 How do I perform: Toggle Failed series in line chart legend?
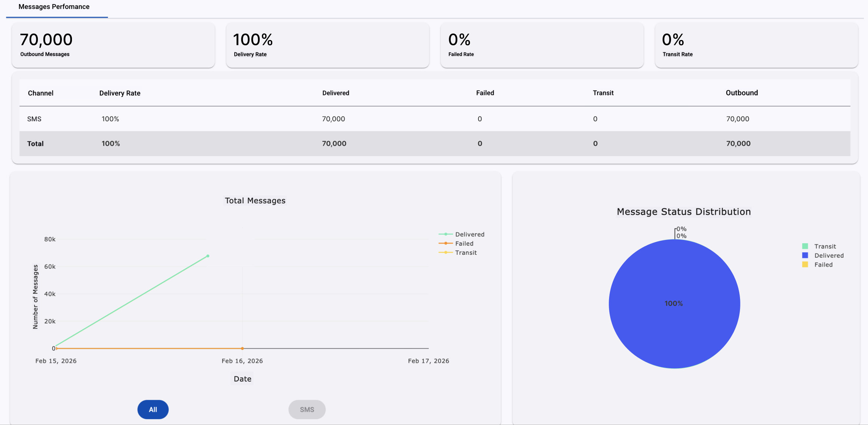pyautogui.click(x=464, y=244)
